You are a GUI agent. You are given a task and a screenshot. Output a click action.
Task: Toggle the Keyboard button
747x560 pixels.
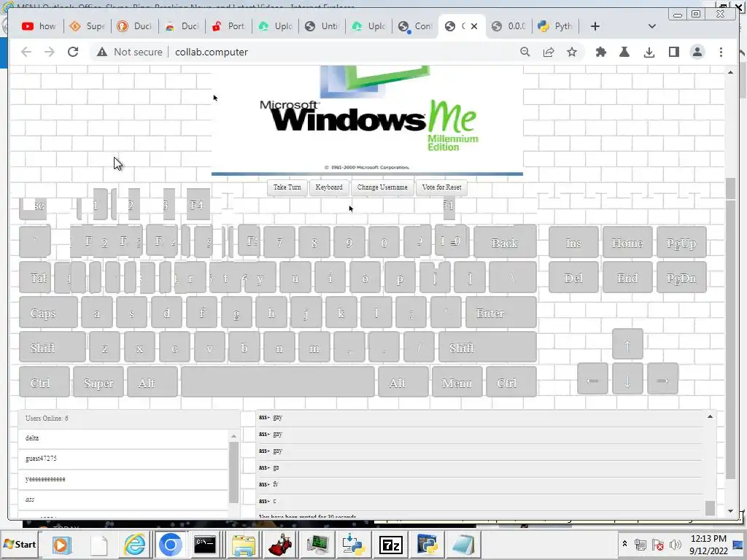point(329,187)
